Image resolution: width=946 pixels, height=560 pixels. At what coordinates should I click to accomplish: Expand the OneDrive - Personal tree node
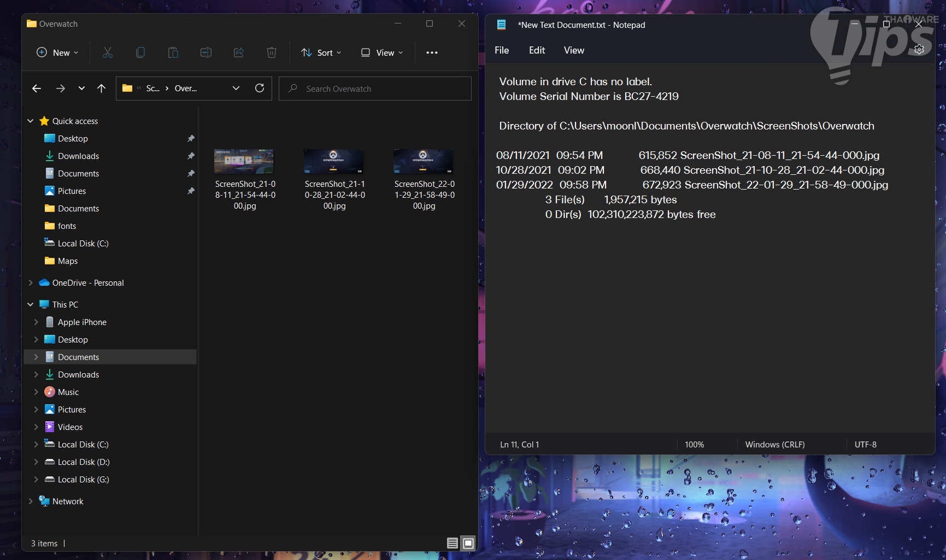pyautogui.click(x=31, y=283)
